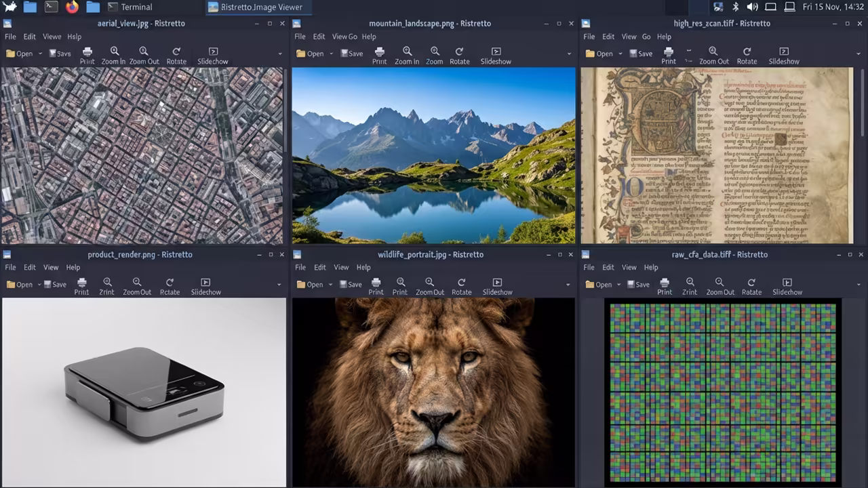The height and width of the screenshot is (488, 868).
Task: Expand the Open dropdown arrow in raw_cfa_data.tiff window
Action: coord(620,285)
